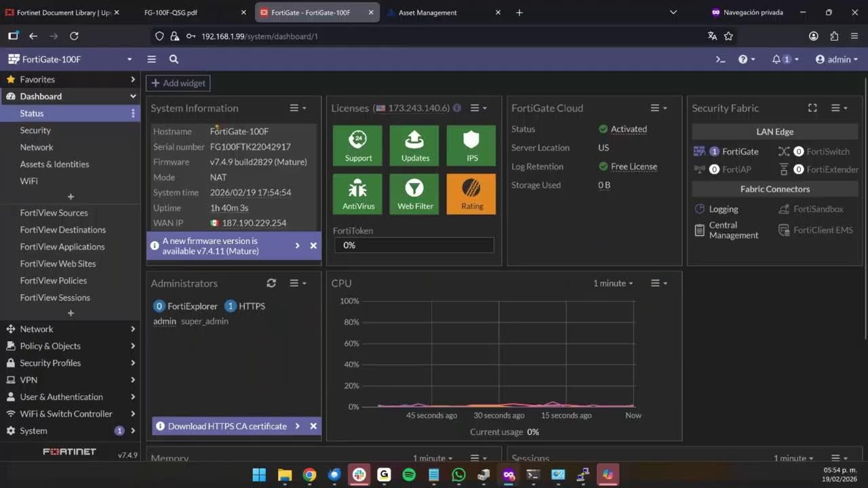868x488 pixels.
Task: Click the Updates license tile
Action: tap(415, 146)
